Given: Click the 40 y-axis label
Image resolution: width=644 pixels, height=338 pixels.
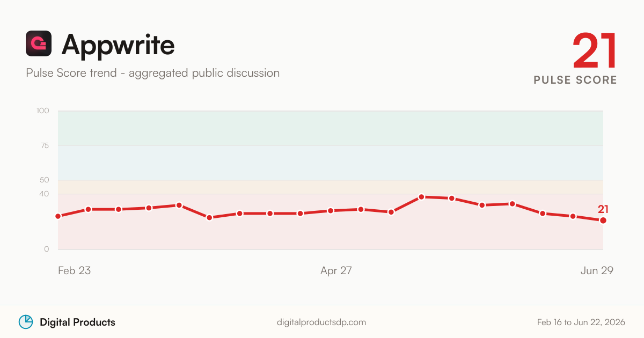Looking at the screenshot, I should click(x=45, y=194).
